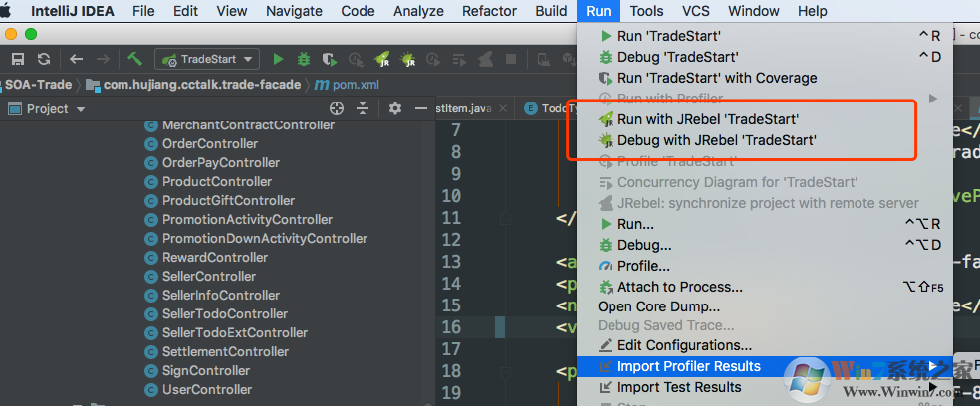Click the Synchronize refresh icon
This screenshot has height=406, width=980.
pos(43,60)
